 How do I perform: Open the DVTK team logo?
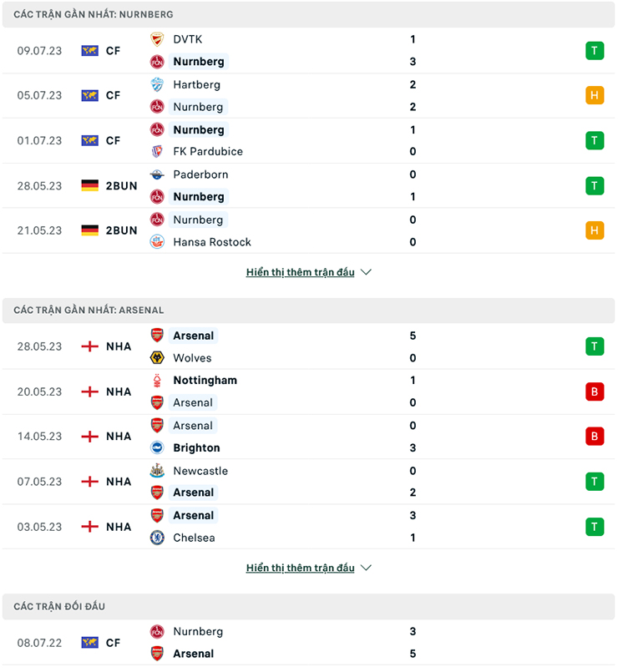tap(157, 38)
